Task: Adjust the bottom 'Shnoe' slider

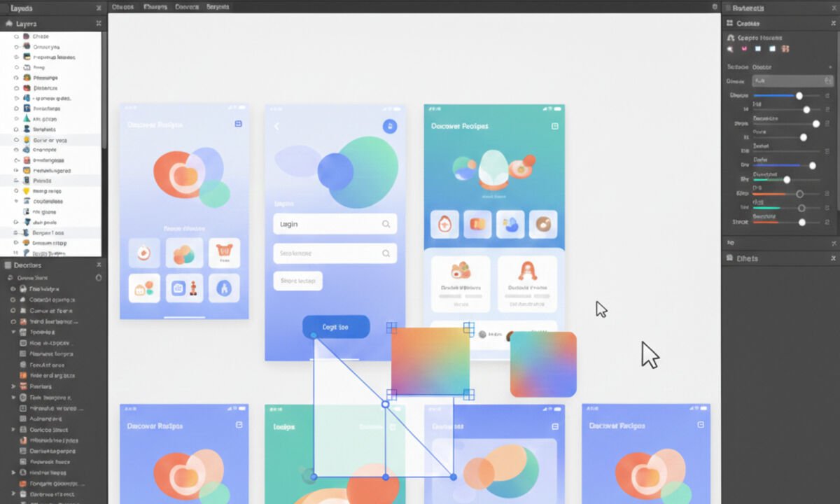Action: click(x=787, y=222)
